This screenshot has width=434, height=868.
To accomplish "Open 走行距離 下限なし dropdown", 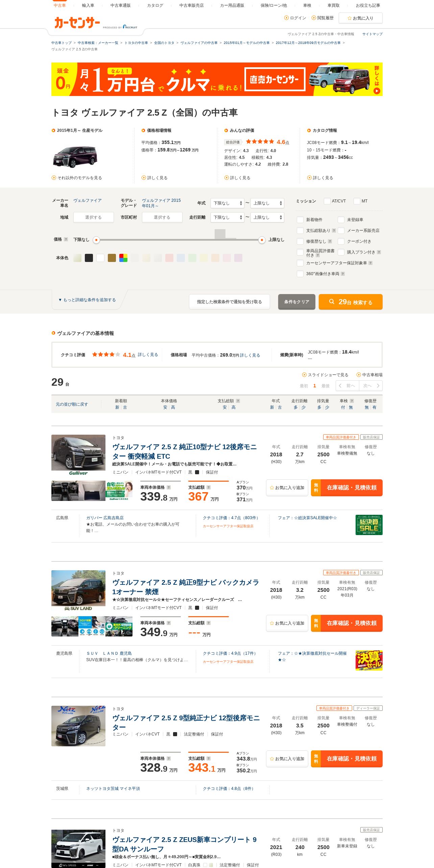I will tap(227, 217).
